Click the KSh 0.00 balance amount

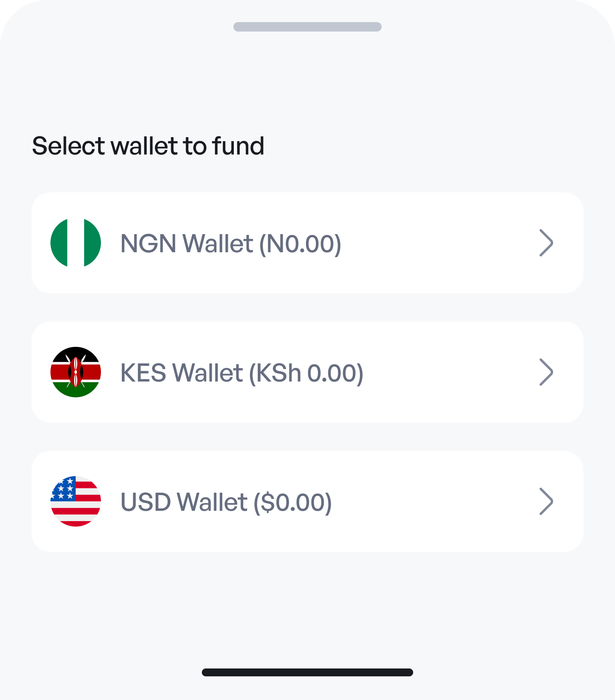[x=307, y=373]
